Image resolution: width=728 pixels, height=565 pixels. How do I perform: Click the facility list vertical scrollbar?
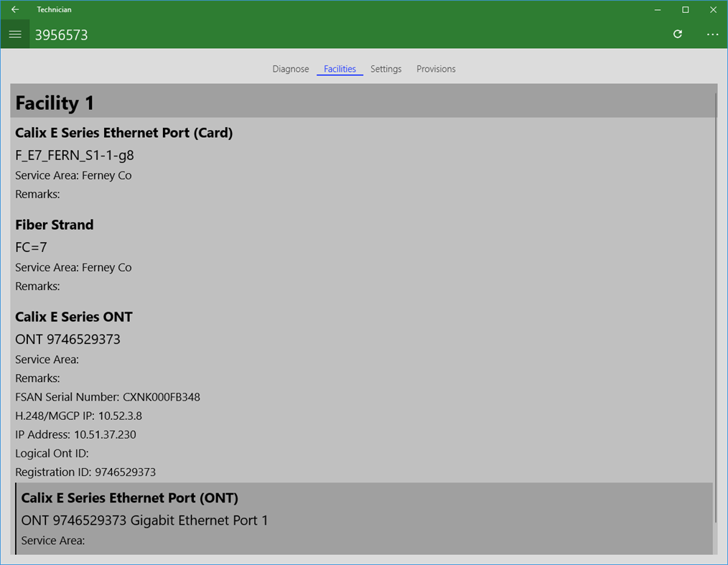pyautogui.click(x=716, y=307)
